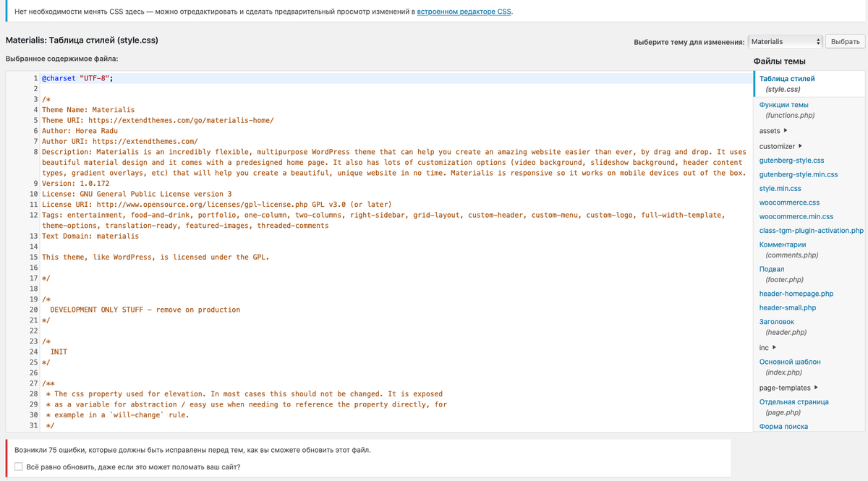
Task: Click the 'Version: 1.0.172' code line
Action: 77,184
